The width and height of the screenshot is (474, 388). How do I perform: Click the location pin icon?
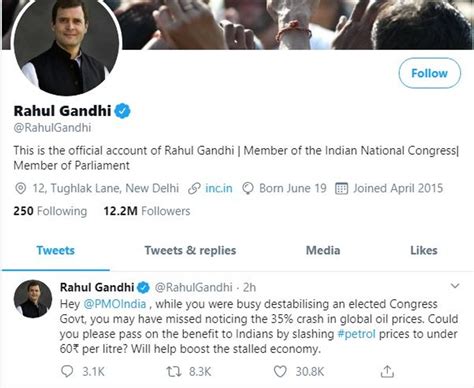point(21,188)
